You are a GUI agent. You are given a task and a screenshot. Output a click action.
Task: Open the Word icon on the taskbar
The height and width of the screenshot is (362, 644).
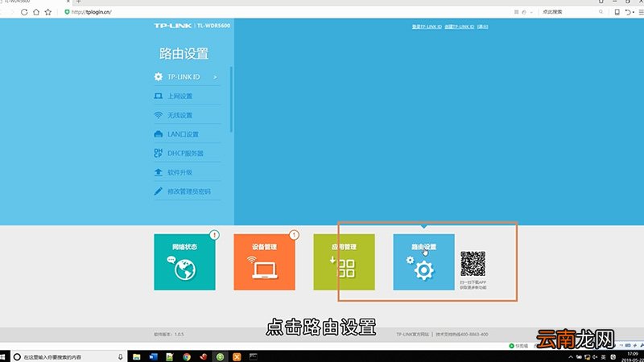click(153, 356)
